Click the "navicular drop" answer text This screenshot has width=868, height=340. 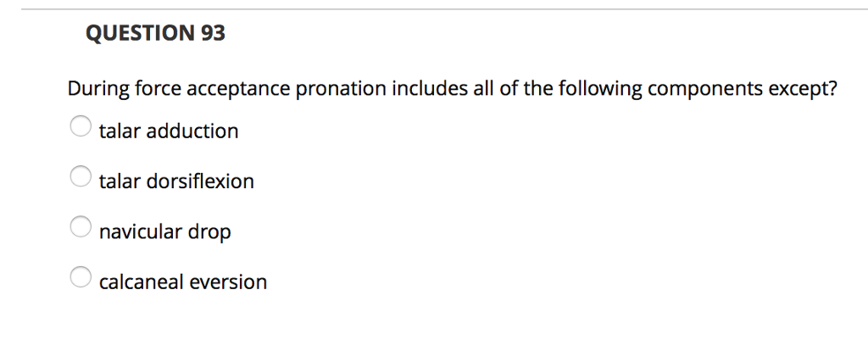[164, 231]
